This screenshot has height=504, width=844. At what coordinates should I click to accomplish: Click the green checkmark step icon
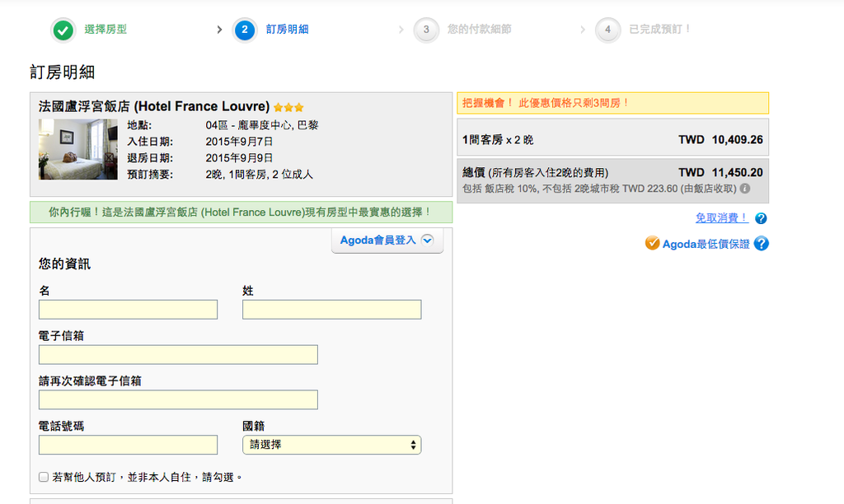[63, 30]
